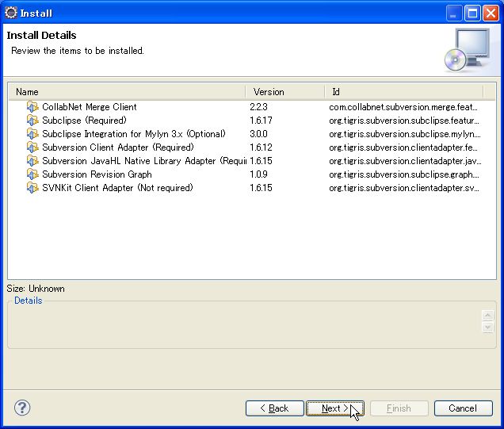The height and width of the screenshot is (429, 504).
Task: Close the Install window
Action: (x=491, y=13)
